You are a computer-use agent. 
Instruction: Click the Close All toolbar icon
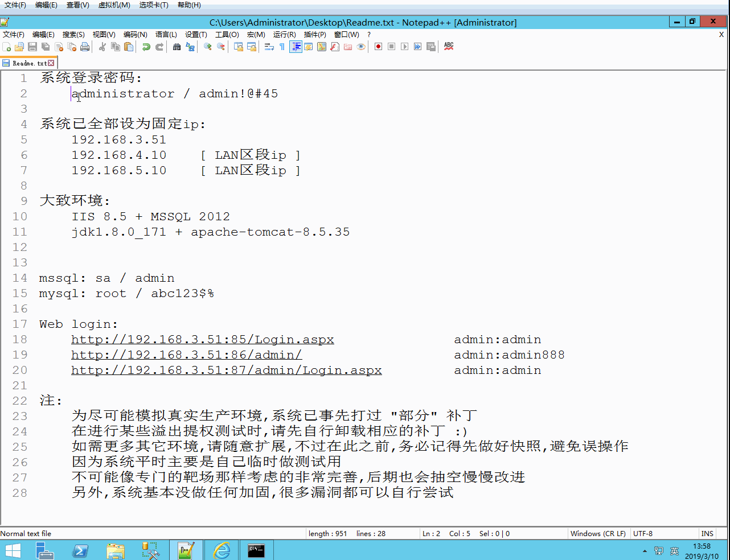72,47
